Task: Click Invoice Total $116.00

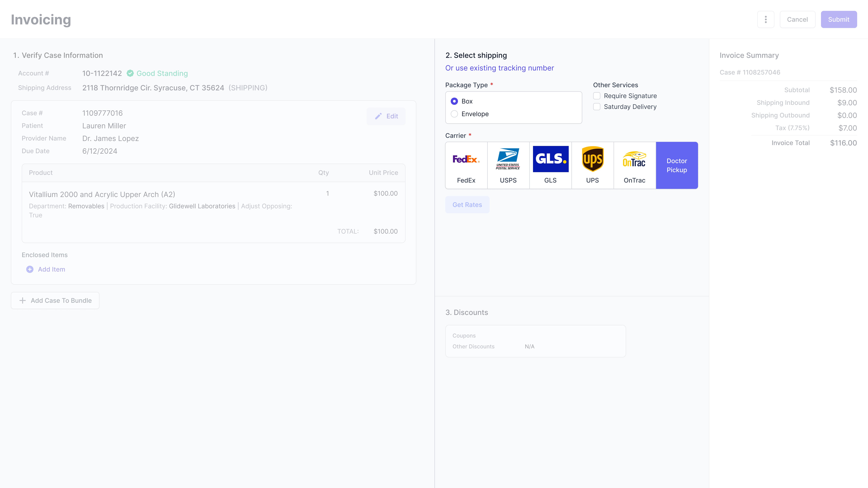Action: [x=843, y=143]
